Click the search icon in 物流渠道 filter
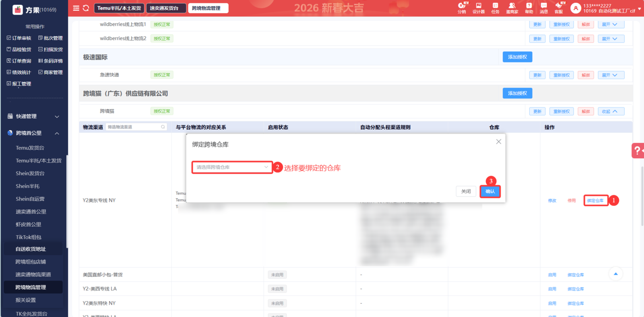644x317 pixels. tap(163, 127)
